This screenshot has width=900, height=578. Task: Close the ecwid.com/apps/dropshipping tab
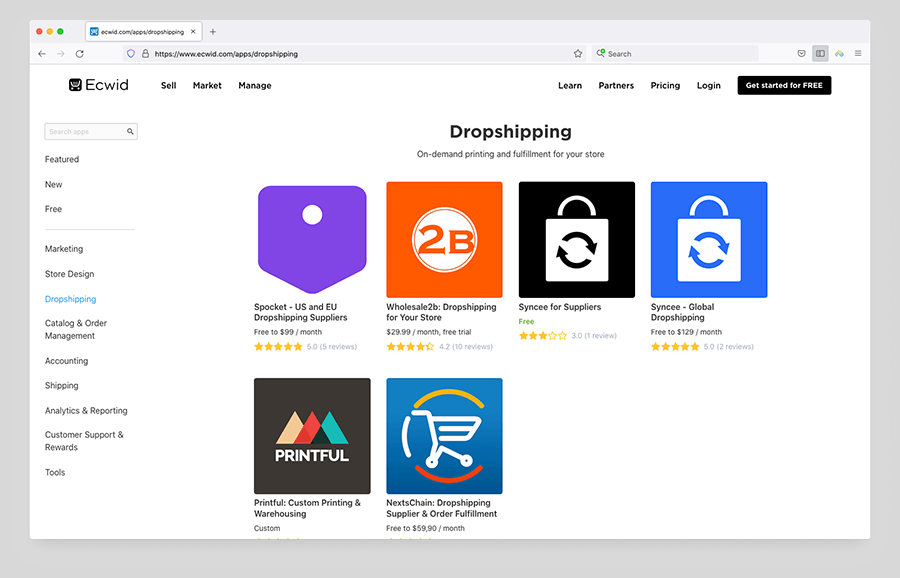(x=193, y=32)
